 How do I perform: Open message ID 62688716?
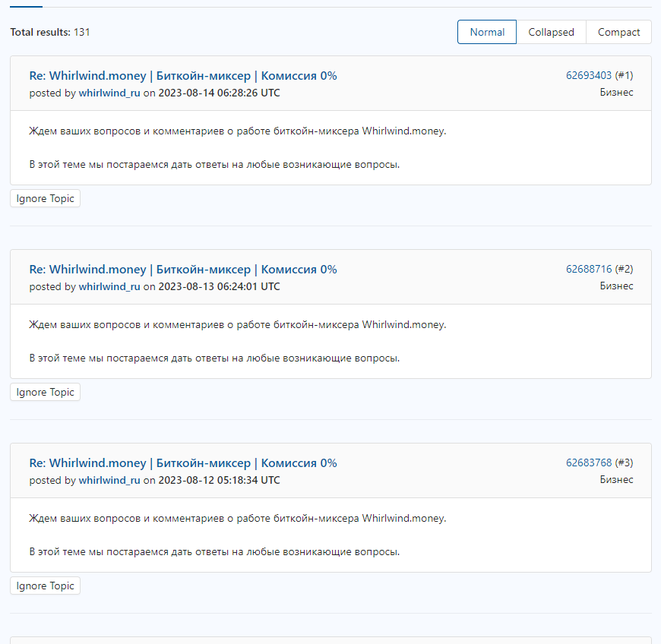(x=589, y=269)
